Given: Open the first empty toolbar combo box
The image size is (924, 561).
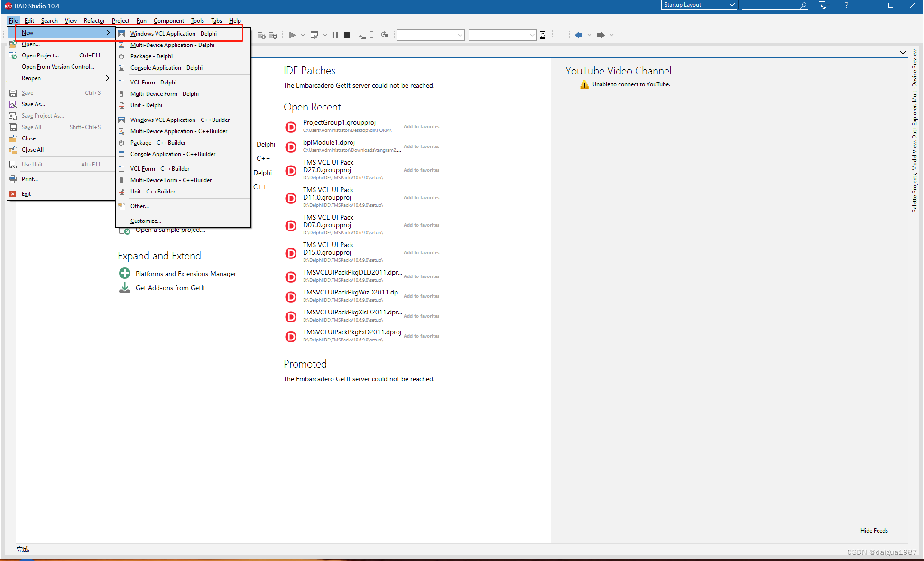Looking at the screenshot, I should click(430, 35).
